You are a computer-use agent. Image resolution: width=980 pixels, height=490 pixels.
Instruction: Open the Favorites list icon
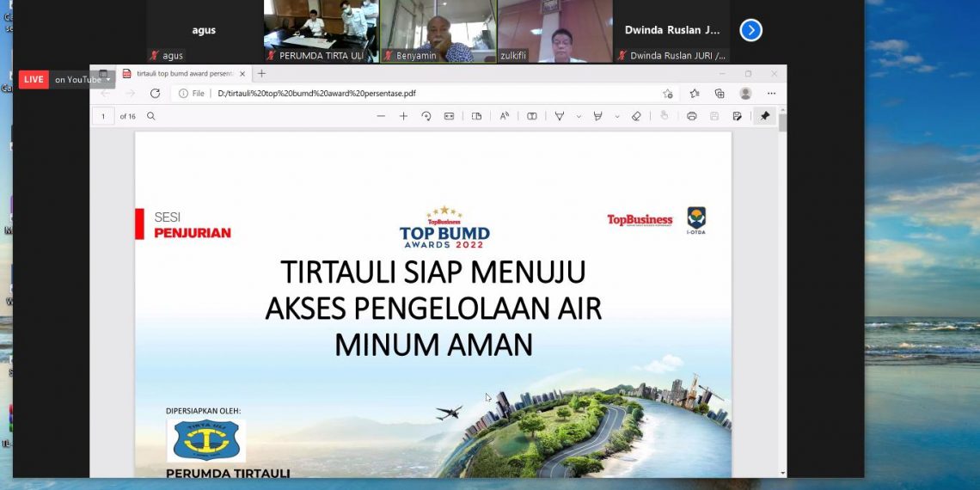click(x=695, y=93)
